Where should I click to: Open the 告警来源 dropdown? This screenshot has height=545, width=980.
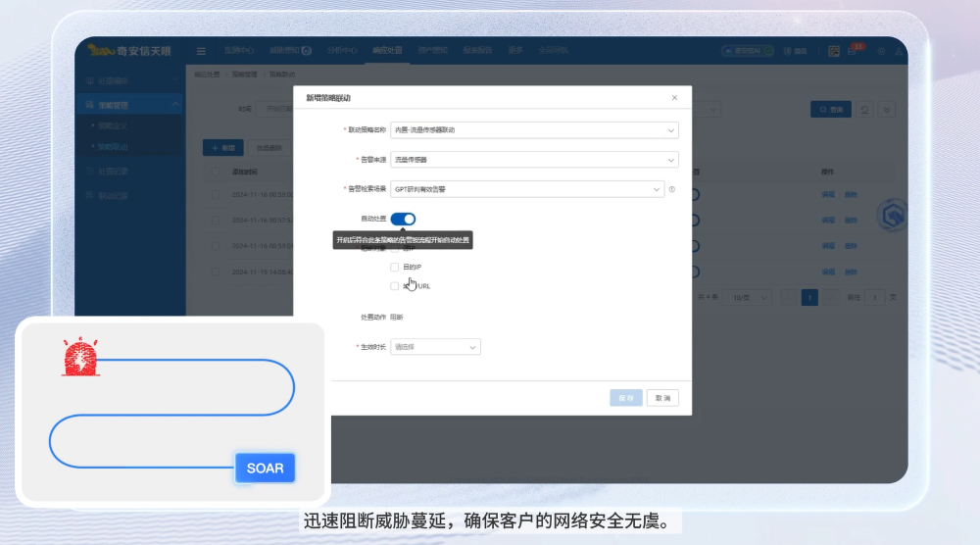click(534, 160)
